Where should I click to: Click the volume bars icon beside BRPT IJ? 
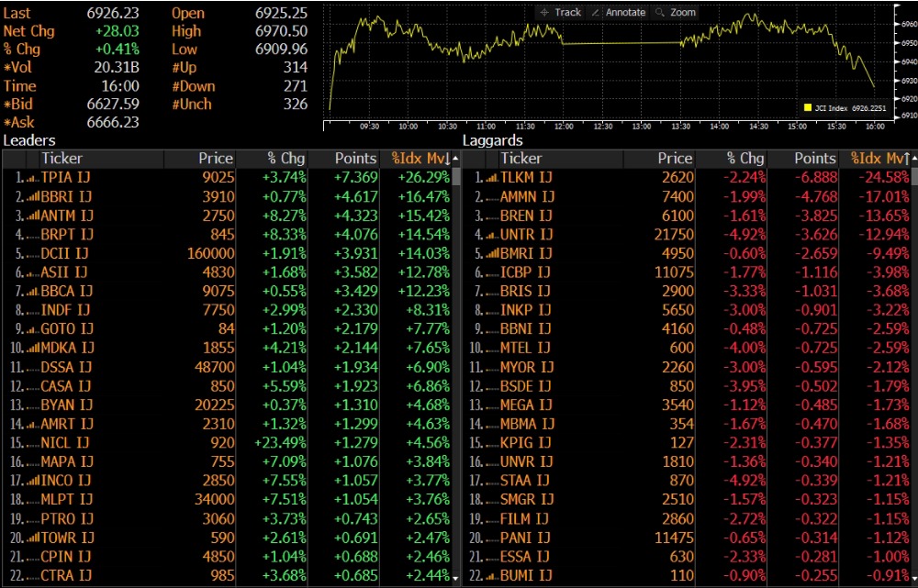tap(33, 235)
